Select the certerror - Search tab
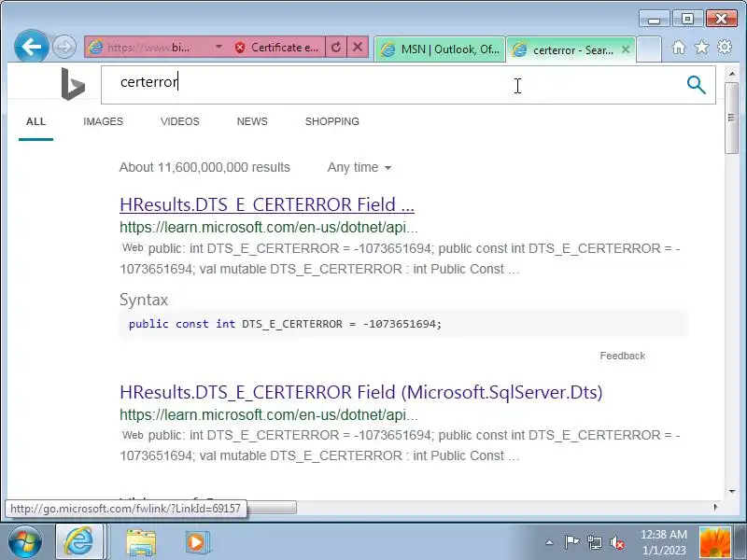Viewport: 747px width, 560px height. click(565, 49)
